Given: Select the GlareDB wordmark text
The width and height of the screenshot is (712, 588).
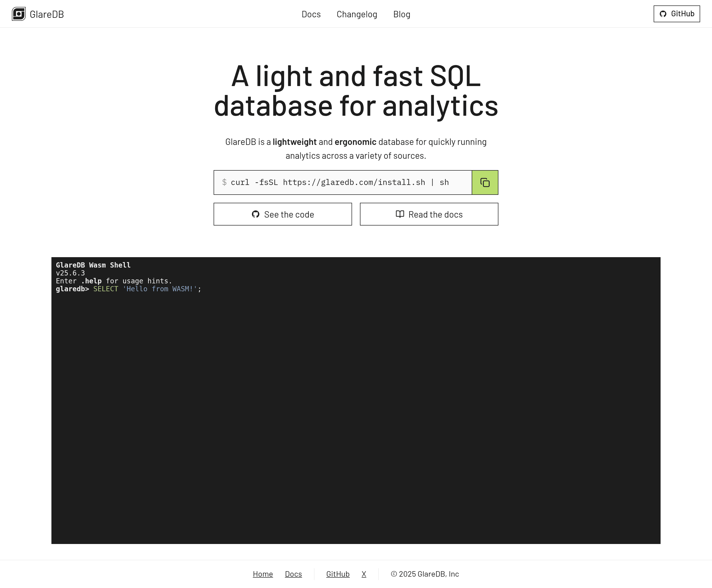Looking at the screenshot, I should [x=46, y=14].
